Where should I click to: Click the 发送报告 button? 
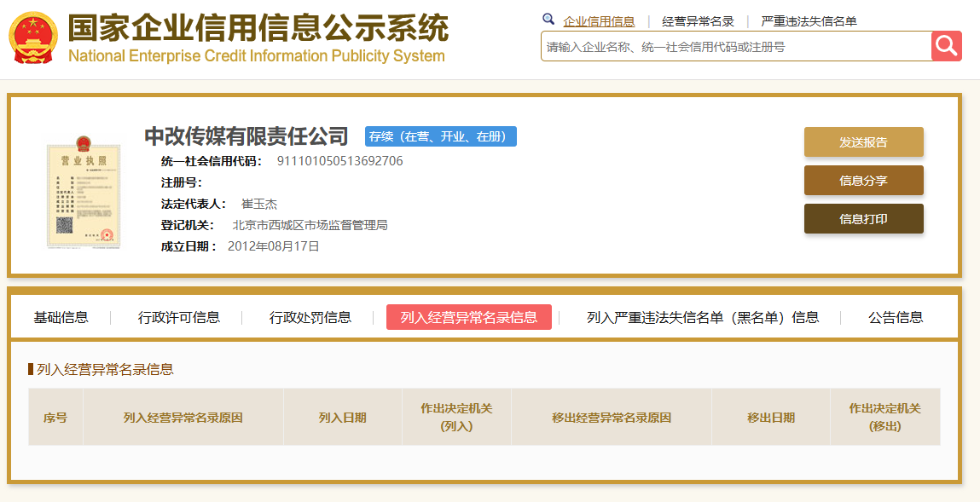[863, 141]
